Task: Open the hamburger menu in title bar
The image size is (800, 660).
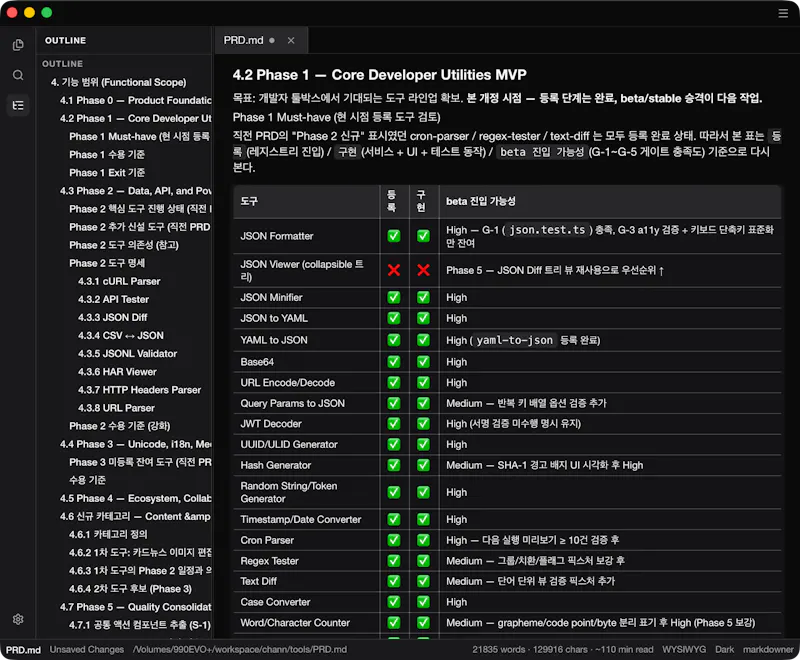Action: (x=783, y=13)
